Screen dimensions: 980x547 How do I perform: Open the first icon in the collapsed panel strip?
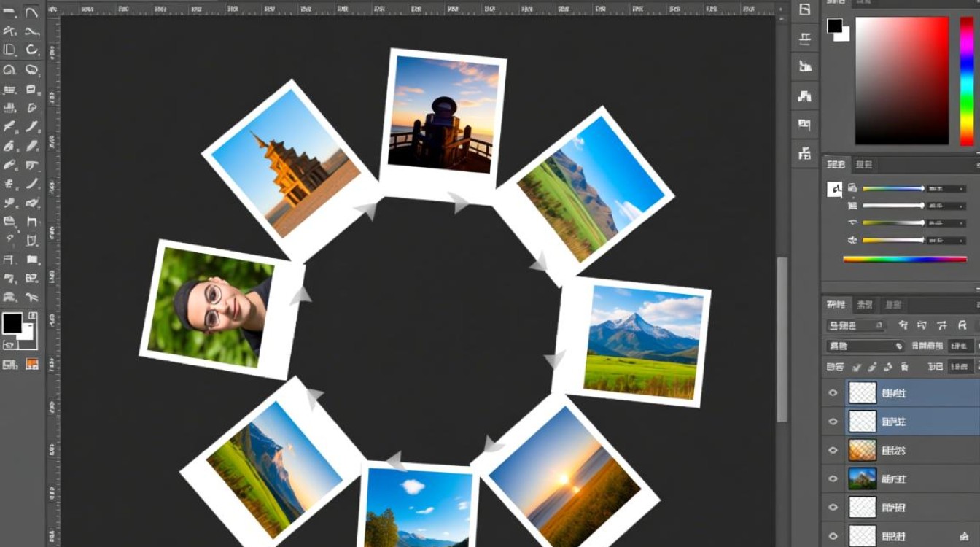coord(805,9)
